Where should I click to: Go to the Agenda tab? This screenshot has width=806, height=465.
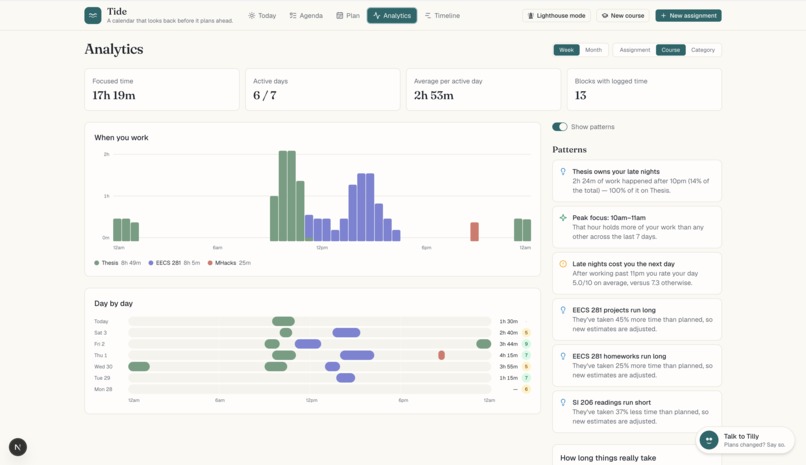point(306,15)
